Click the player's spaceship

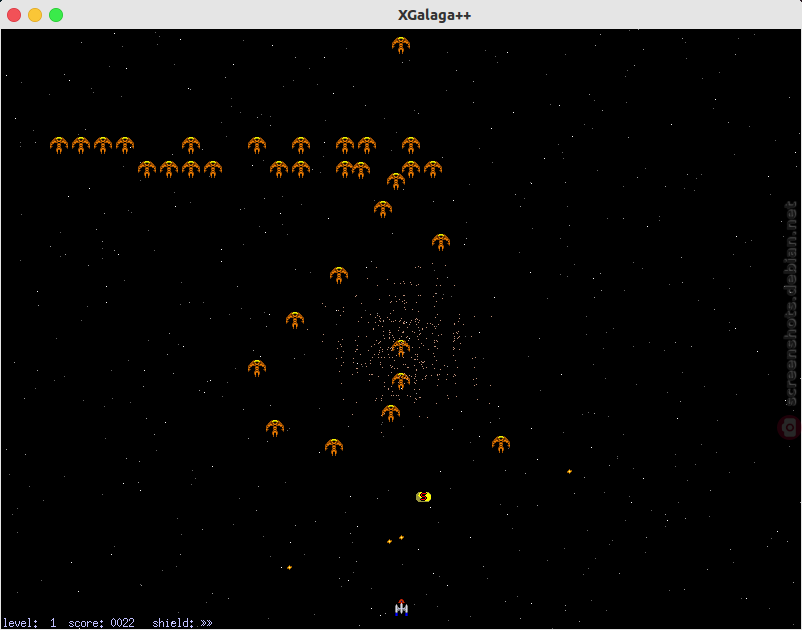[x=402, y=608]
